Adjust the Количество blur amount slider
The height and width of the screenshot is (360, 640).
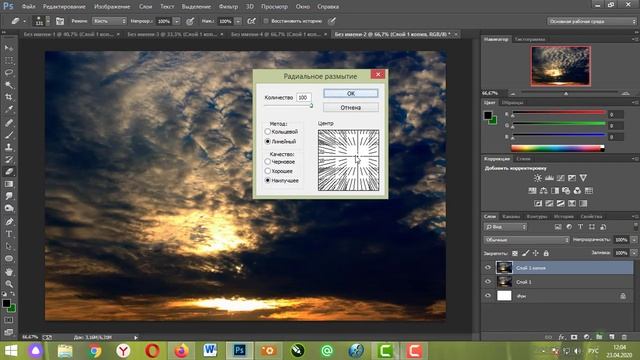tap(311, 106)
